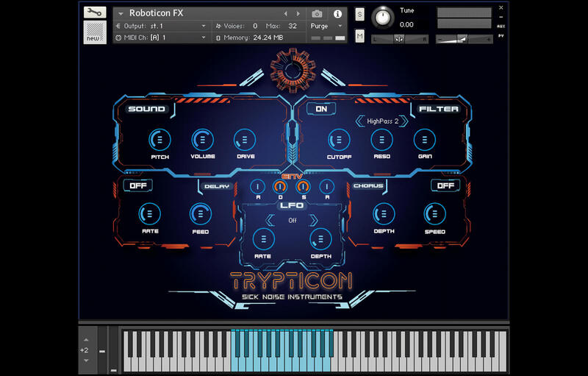The height and width of the screenshot is (376, 588).
Task: Click the filter Cutoff knob
Action: point(338,139)
